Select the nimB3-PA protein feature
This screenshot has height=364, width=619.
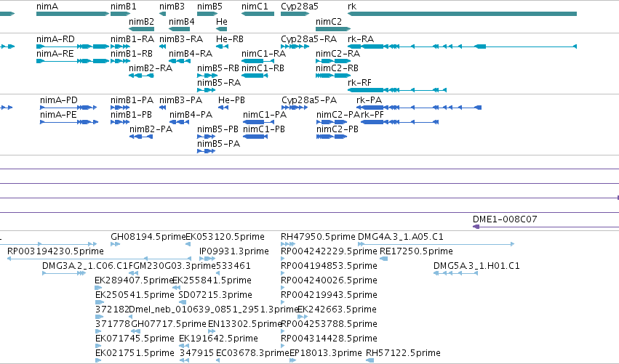163,108
